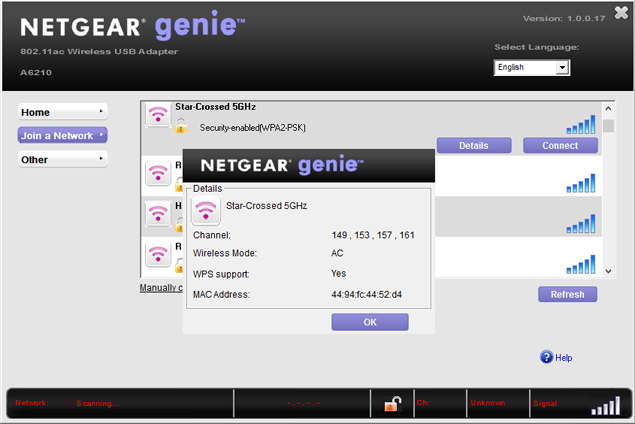This screenshot has width=635, height=424.
Task: Click the Manually connect link below the list
Action: (x=161, y=288)
